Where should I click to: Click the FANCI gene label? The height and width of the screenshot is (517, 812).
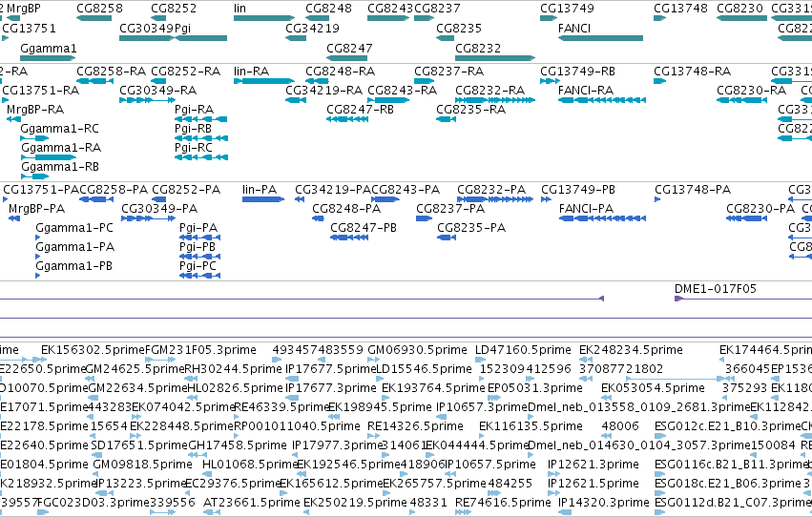(574, 29)
